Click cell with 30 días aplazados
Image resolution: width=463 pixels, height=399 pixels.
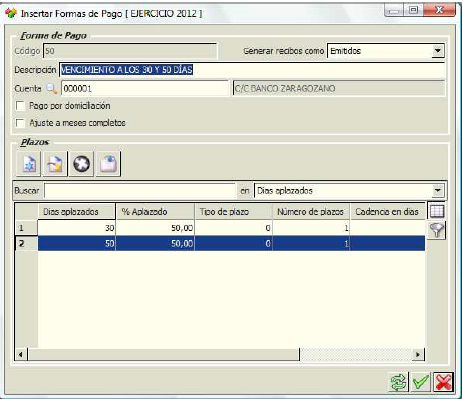pos(77,228)
